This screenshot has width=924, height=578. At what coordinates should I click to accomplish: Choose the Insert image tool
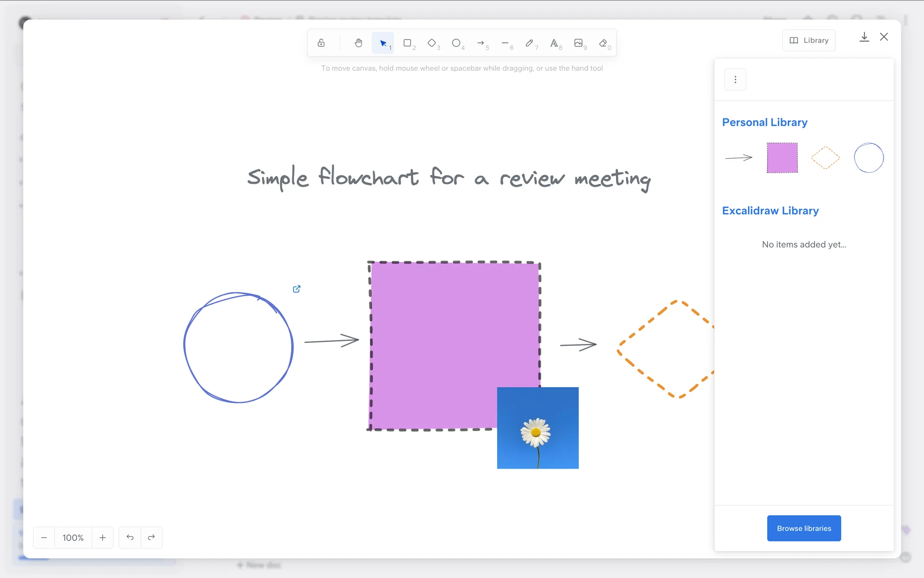pyautogui.click(x=578, y=43)
